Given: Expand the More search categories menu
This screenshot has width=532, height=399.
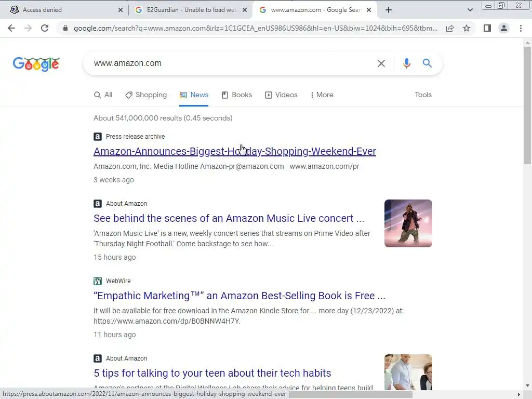Looking at the screenshot, I should [322, 95].
